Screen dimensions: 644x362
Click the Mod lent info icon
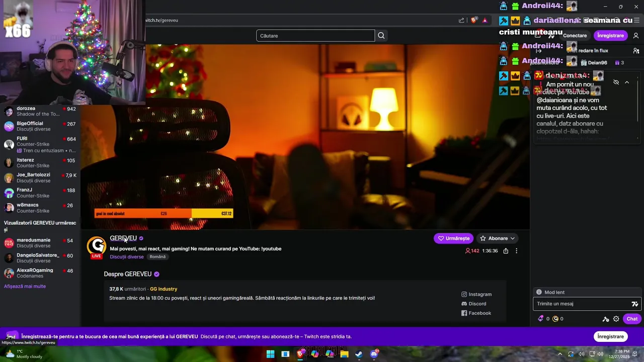tap(539, 292)
